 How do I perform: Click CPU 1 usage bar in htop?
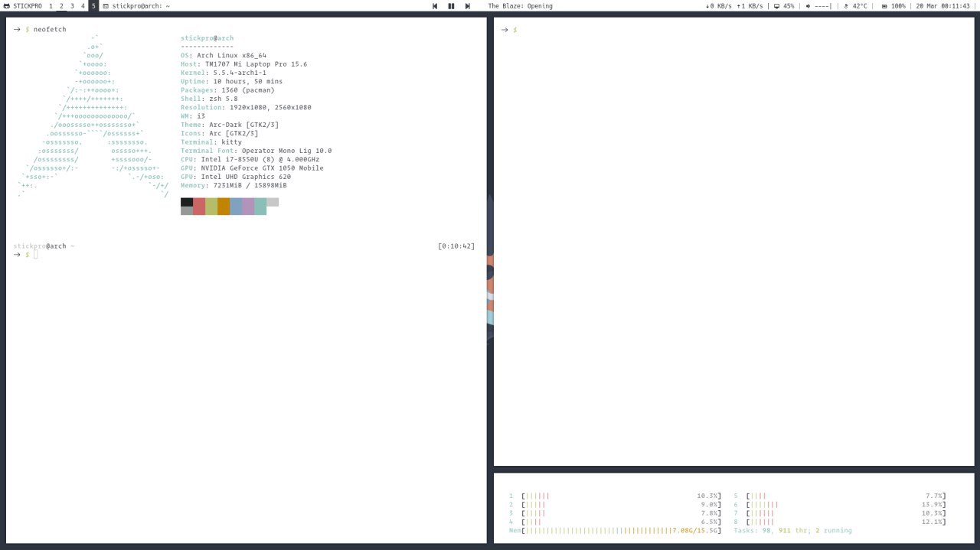click(621, 496)
